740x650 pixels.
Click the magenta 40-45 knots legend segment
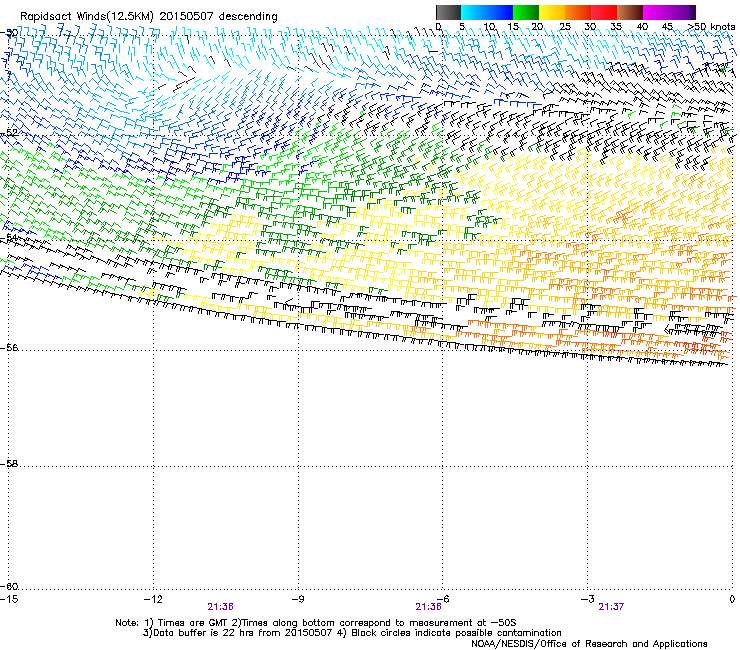point(656,12)
